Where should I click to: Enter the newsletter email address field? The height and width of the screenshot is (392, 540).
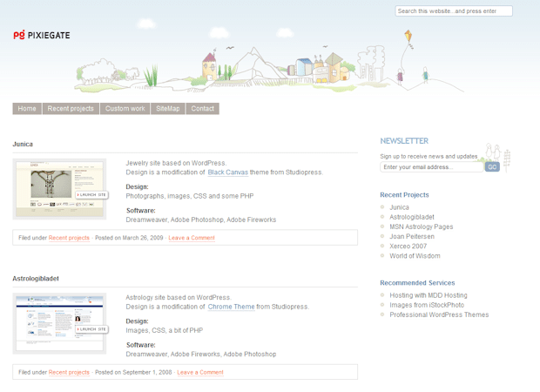tap(430, 166)
